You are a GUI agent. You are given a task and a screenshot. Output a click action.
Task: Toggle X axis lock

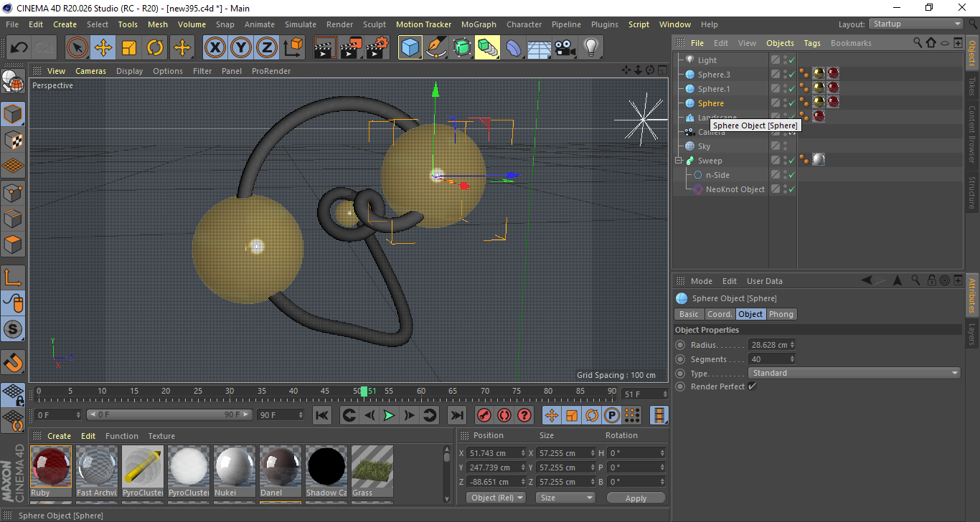pos(215,48)
